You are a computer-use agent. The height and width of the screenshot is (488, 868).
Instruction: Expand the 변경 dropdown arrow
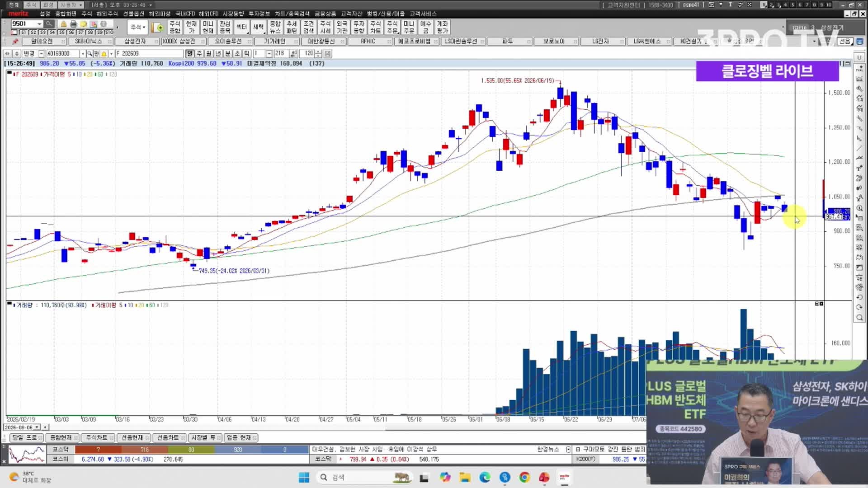click(41, 53)
